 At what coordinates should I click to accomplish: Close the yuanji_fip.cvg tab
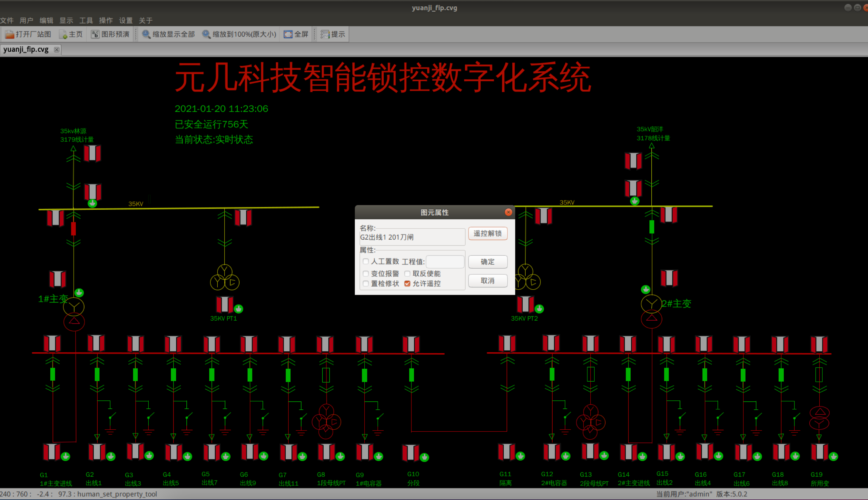tap(57, 49)
